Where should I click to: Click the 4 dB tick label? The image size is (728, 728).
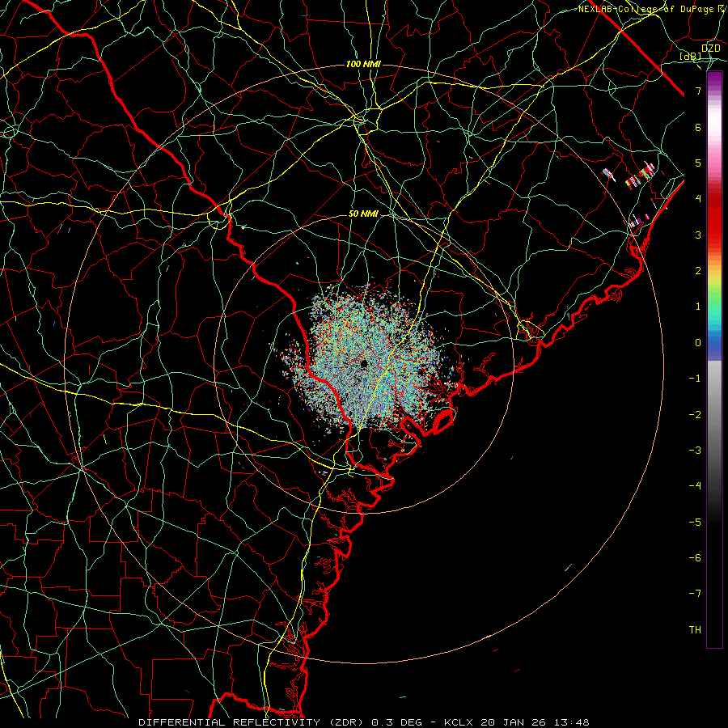[698, 199]
